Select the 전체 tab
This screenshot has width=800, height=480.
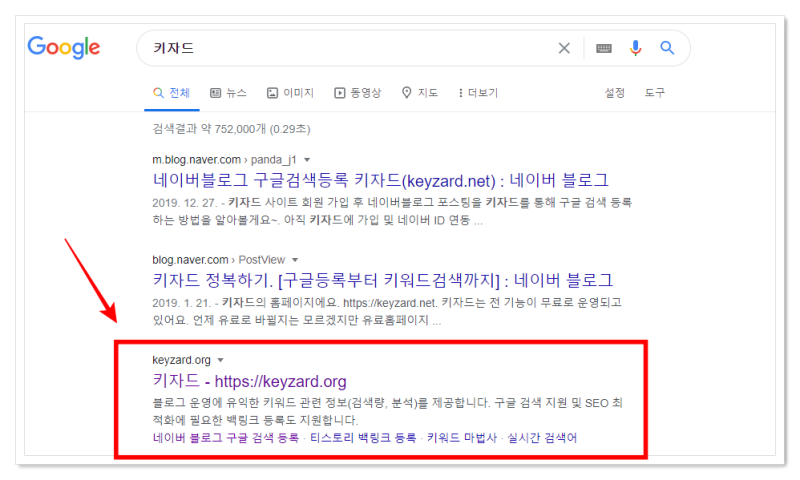(171, 93)
